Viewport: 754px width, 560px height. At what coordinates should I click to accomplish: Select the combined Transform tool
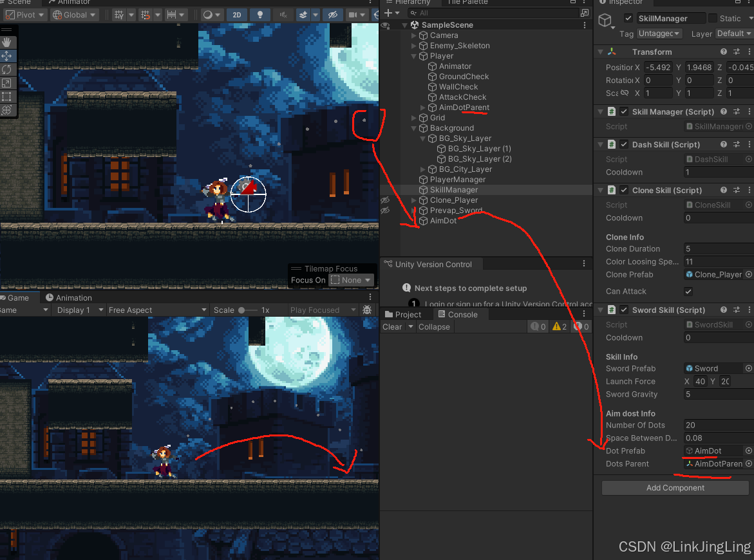pos(6,109)
